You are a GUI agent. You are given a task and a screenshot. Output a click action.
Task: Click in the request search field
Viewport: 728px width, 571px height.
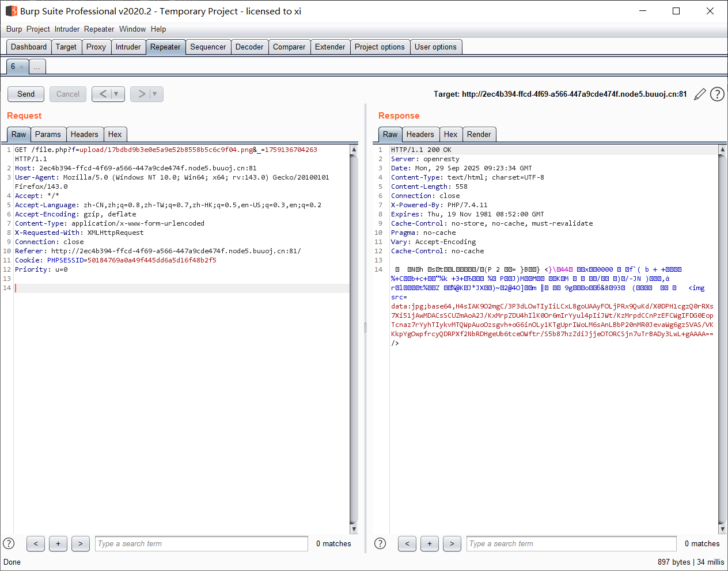click(202, 543)
